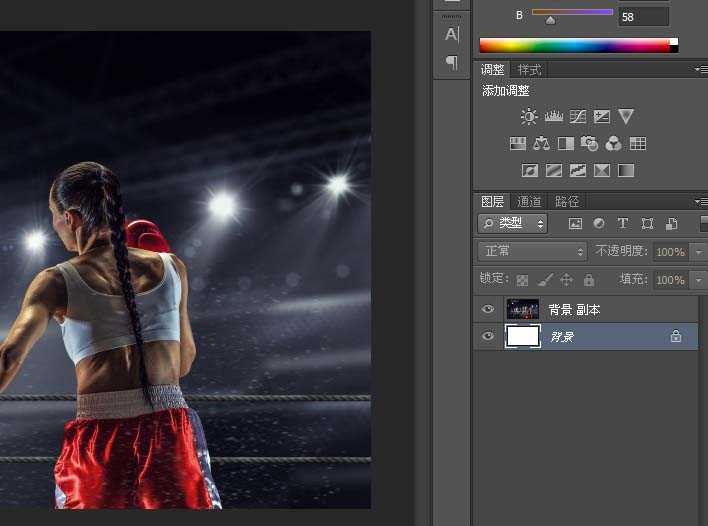Viewport: 708px width, 526px height.
Task: Toggle lock transparent pixels
Action: tap(522, 280)
